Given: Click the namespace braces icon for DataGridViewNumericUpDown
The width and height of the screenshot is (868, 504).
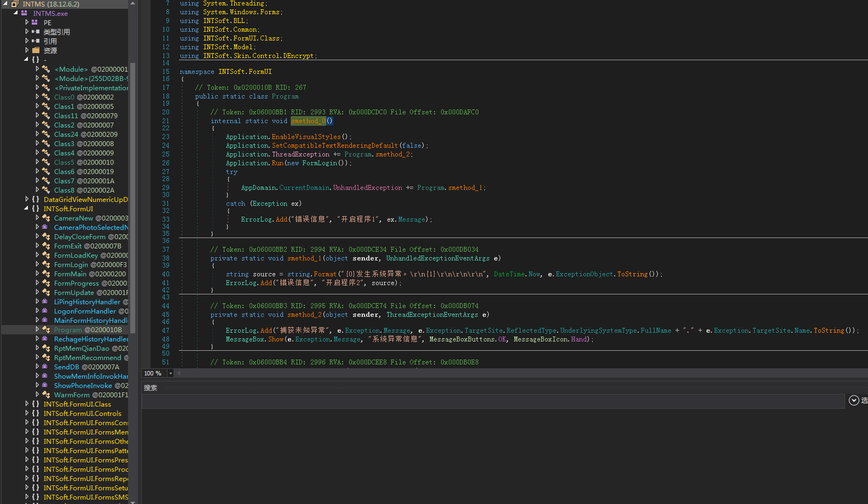Looking at the screenshot, I should point(36,199).
